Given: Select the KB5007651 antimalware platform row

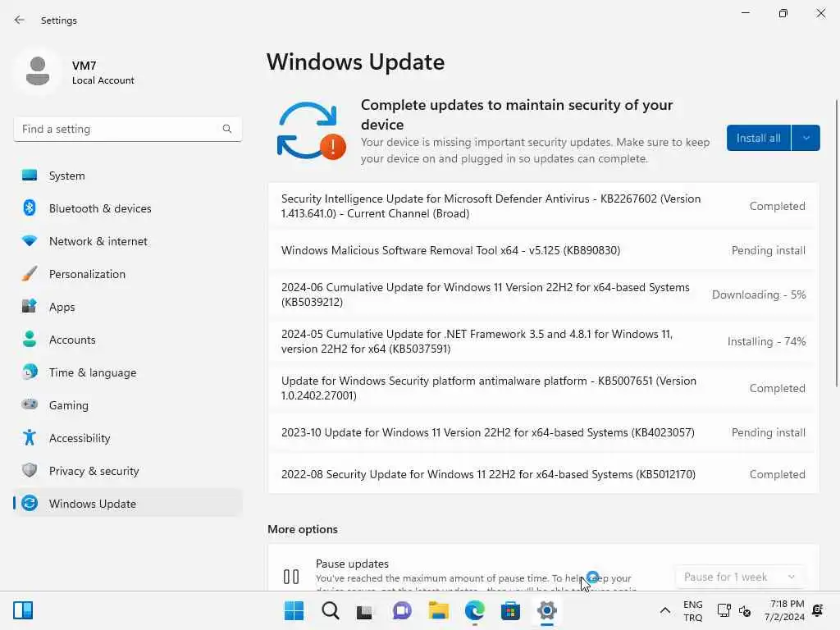Looking at the screenshot, I should click(x=543, y=388).
